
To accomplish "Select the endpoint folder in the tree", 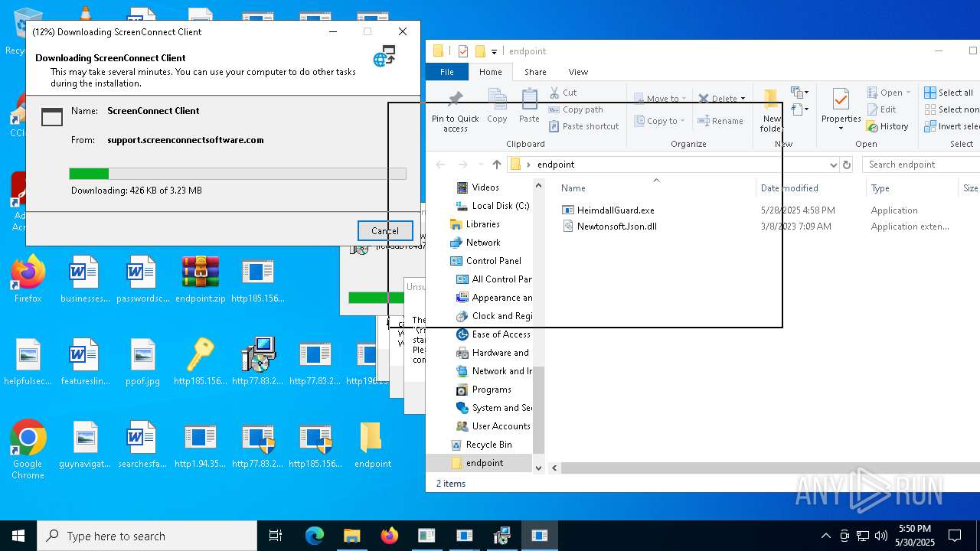I will (x=485, y=463).
